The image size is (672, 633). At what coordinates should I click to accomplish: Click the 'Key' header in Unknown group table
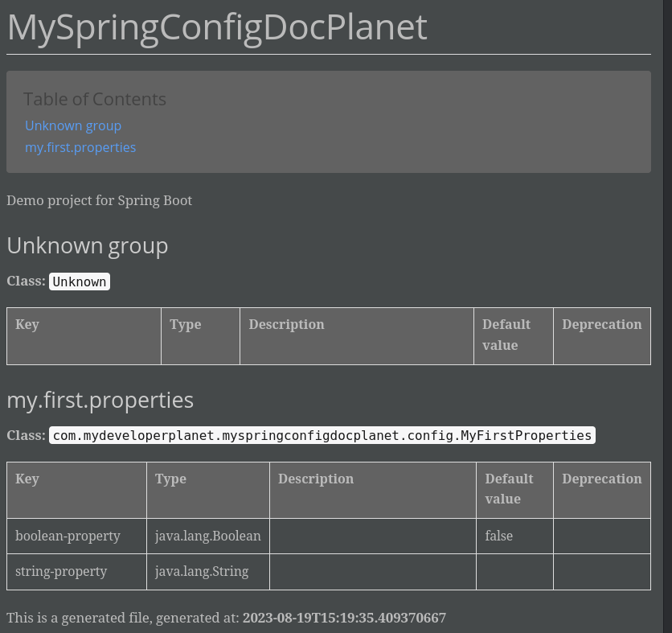(x=84, y=336)
